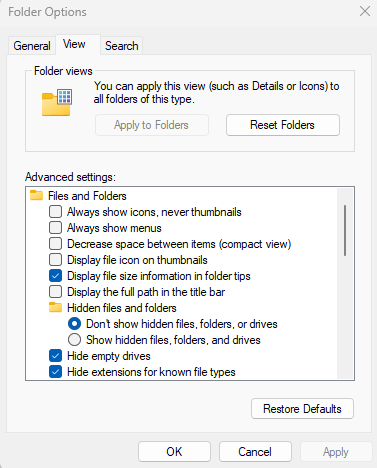Image resolution: width=377 pixels, height=468 pixels.
Task: Enable Display the full path in title bar
Action: tap(55, 292)
